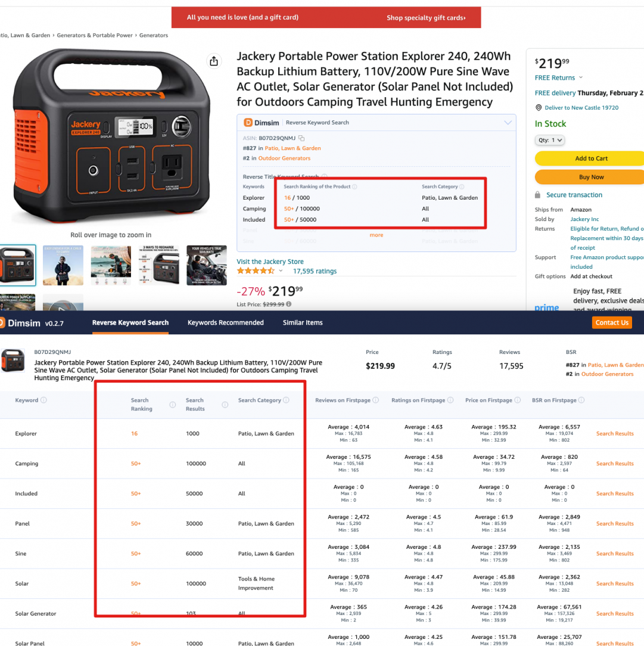This screenshot has width=644, height=646.
Task: Open Search Results for the Camping keyword row
Action: (615, 464)
